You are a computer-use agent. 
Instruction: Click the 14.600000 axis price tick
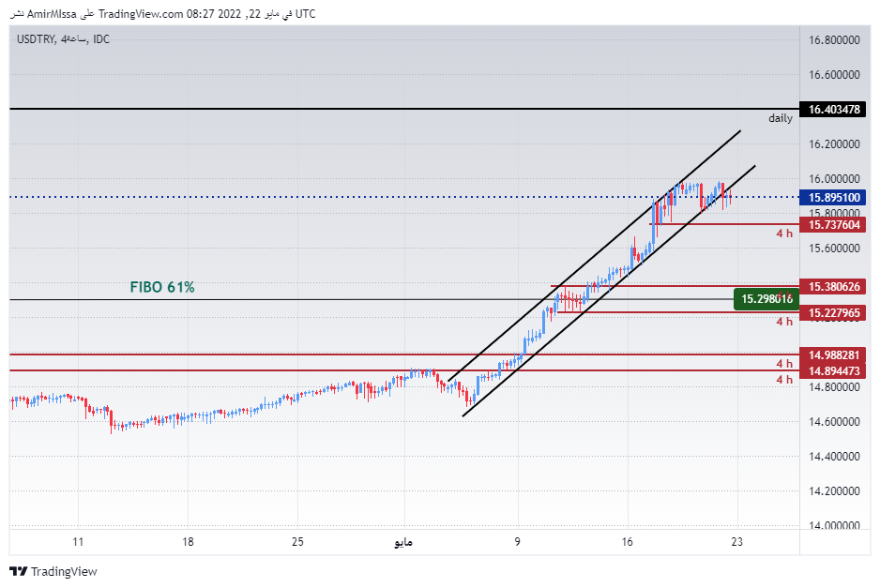pyautogui.click(x=833, y=422)
